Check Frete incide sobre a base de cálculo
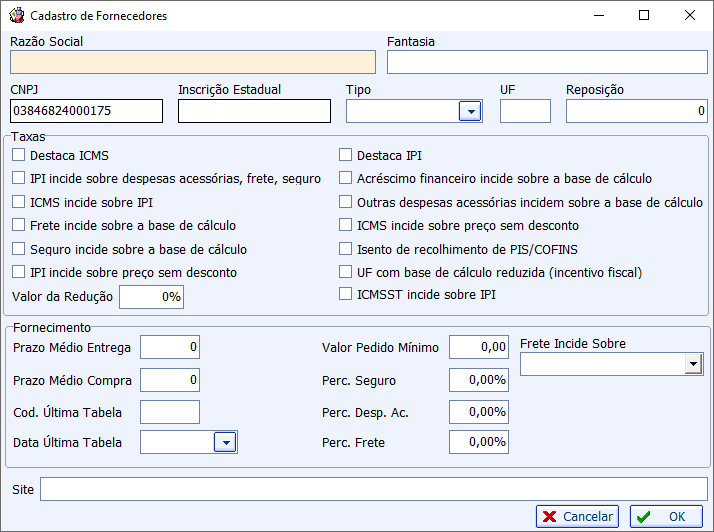 [19, 225]
